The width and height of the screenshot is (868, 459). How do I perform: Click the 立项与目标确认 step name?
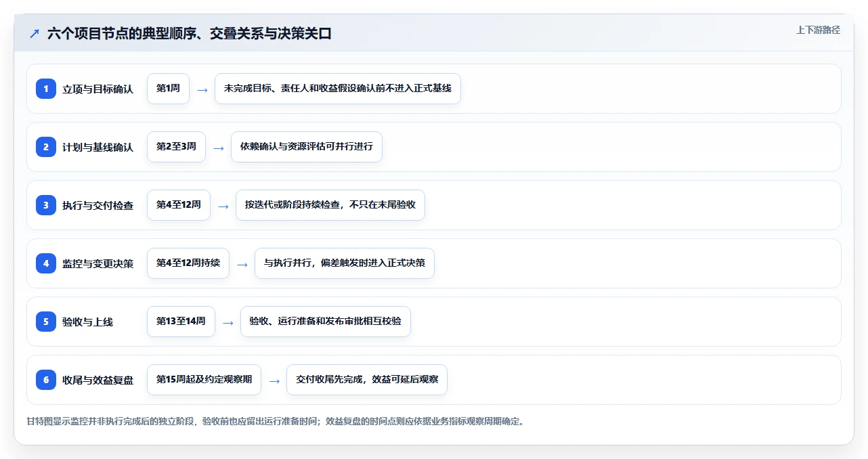coord(98,89)
